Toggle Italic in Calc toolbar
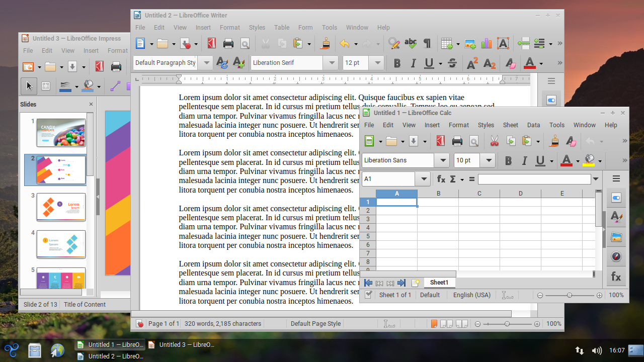This screenshot has width=644, height=362. tap(524, 161)
